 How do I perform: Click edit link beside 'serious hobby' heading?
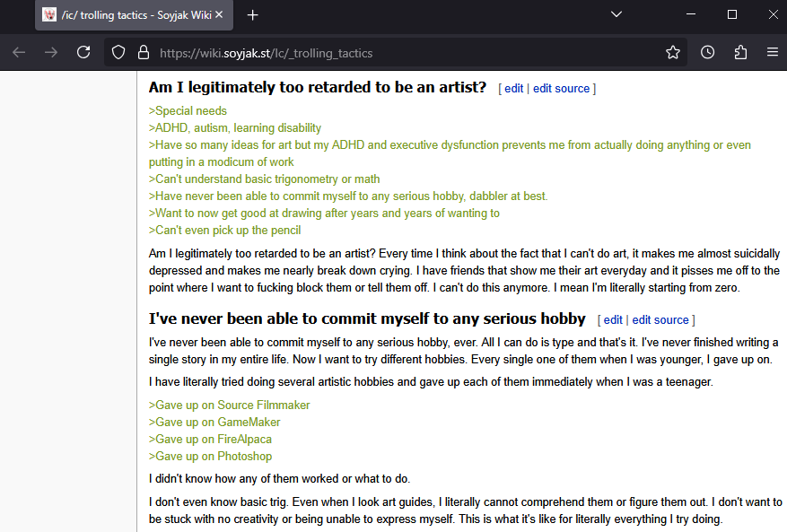point(613,319)
